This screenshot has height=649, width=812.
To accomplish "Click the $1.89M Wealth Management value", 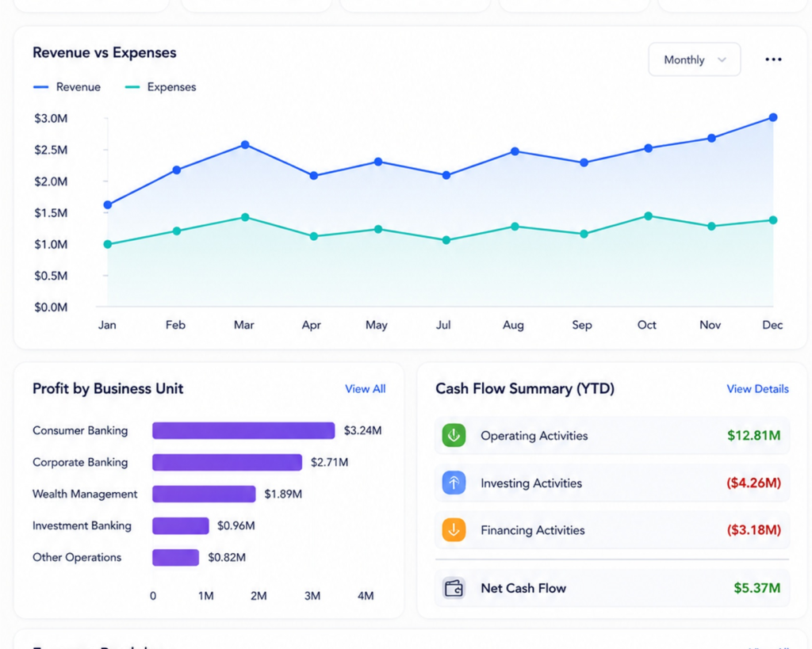I will [x=283, y=494].
